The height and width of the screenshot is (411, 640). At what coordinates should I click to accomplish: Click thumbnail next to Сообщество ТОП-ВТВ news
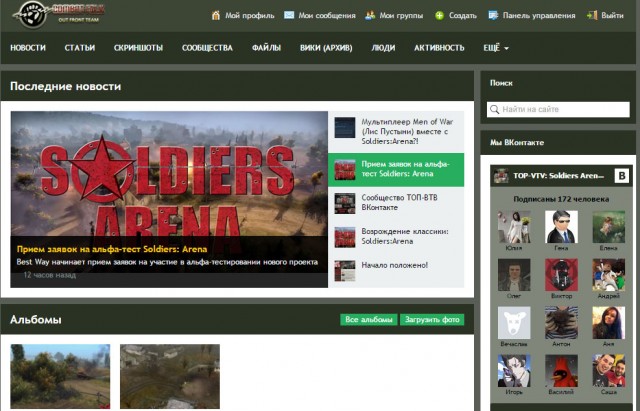click(345, 203)
